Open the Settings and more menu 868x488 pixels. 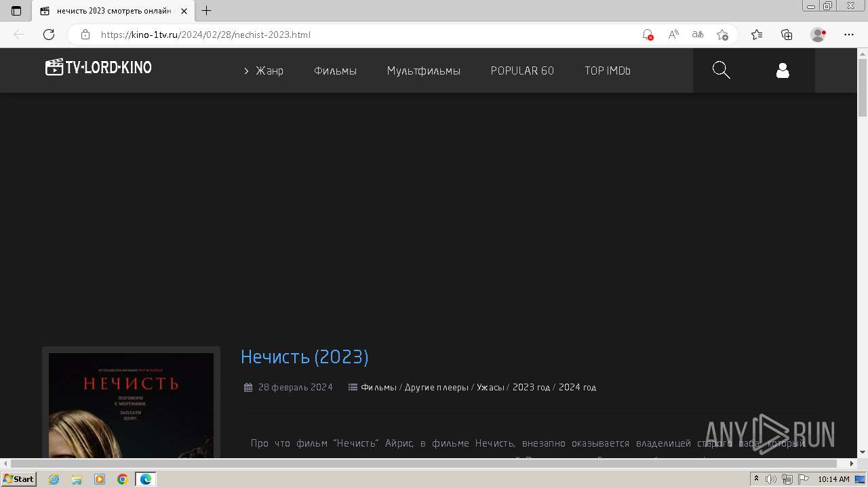tap(849, 35)
